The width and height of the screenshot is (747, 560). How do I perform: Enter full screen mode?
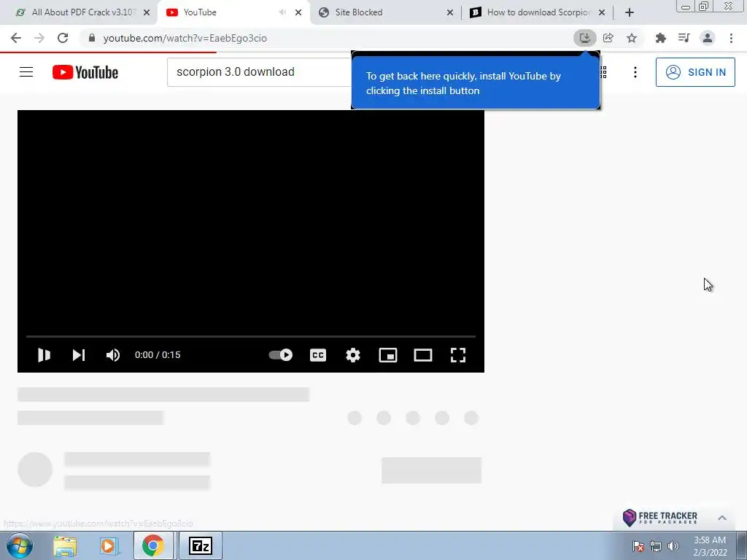[x=458, y=355]
